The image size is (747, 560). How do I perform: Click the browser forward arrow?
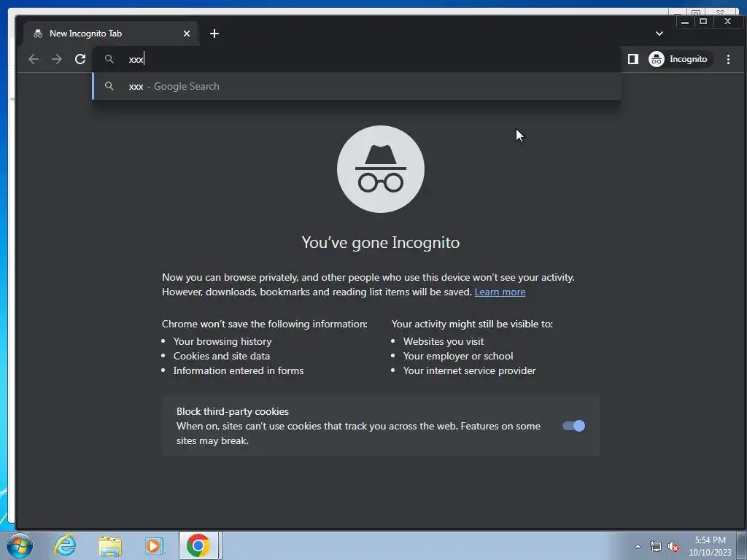click(57, 59)
